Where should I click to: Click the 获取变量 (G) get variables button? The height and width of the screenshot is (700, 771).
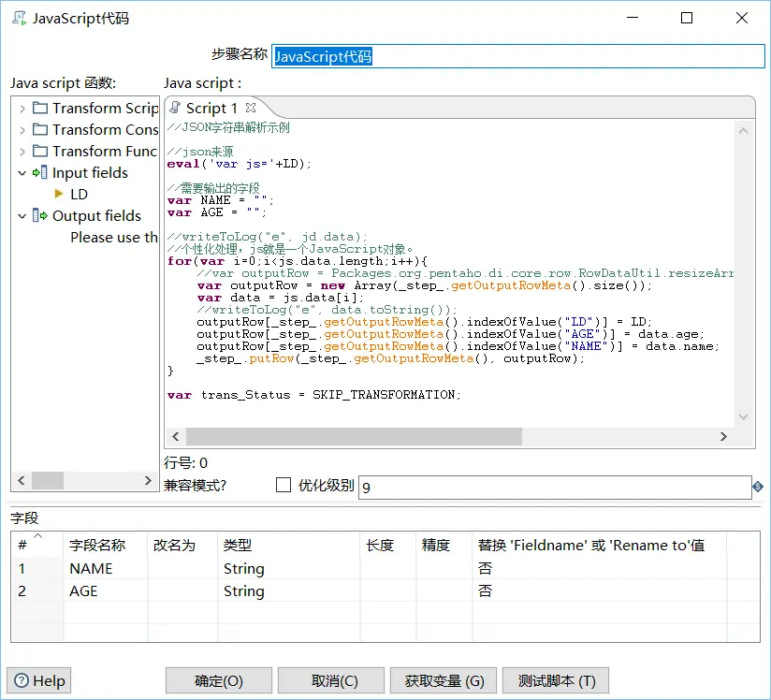pos(444,680)
